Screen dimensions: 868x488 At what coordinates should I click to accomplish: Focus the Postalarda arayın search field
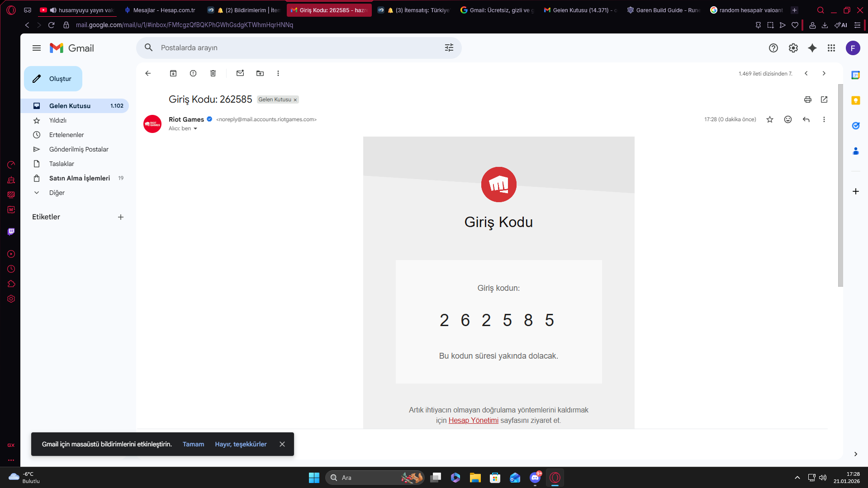[299, 48]
